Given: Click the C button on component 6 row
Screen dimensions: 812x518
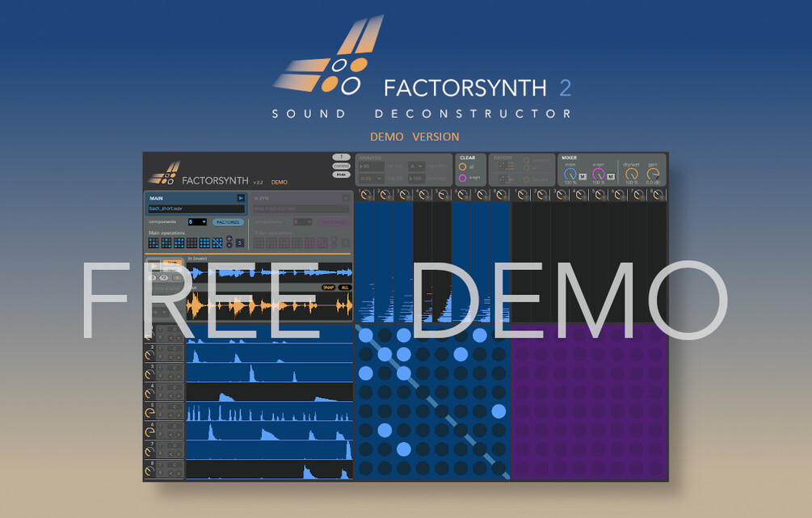Looking at the screenshot, I should click(175, 427).
